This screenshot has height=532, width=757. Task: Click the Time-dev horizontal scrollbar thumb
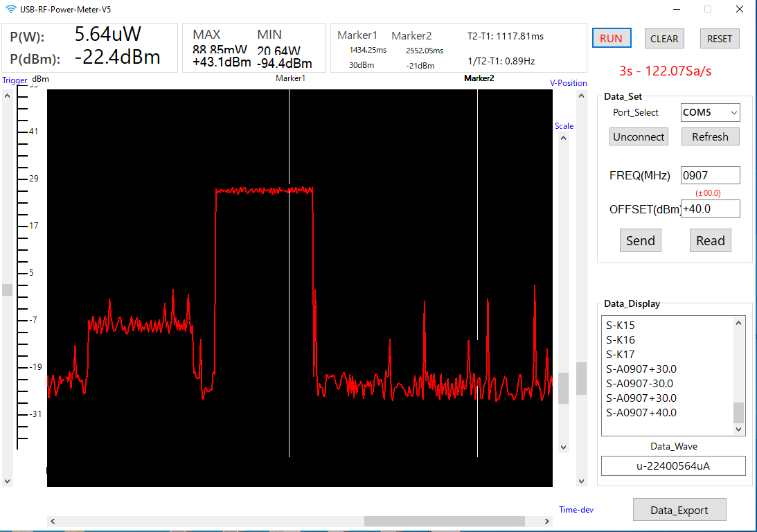coord(444,522)
